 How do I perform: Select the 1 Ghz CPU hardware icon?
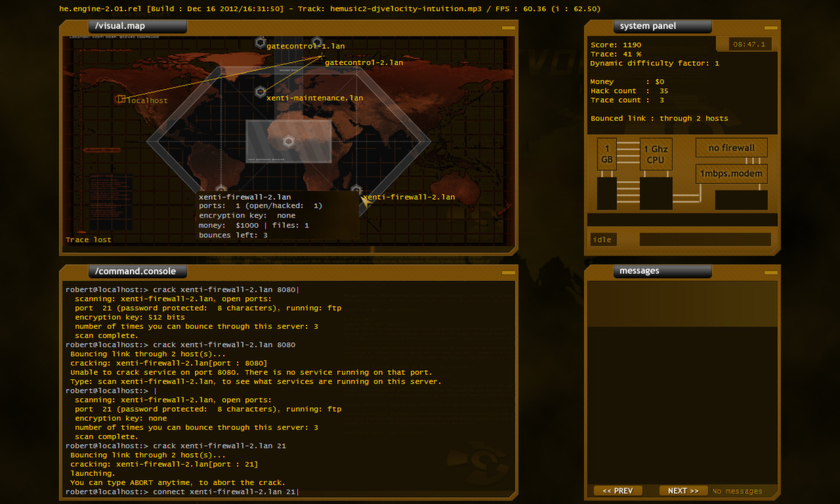pyautogui.click(x=656, y=154)
